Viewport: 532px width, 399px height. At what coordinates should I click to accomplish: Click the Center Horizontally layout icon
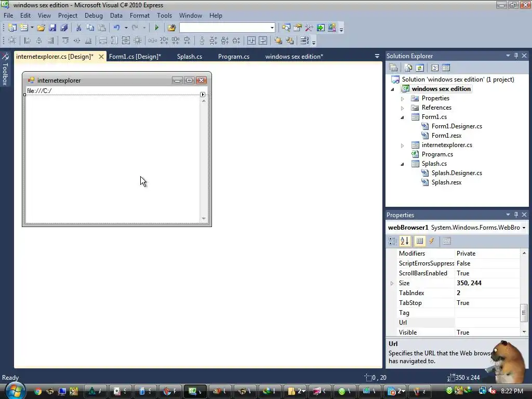[251, 41]
